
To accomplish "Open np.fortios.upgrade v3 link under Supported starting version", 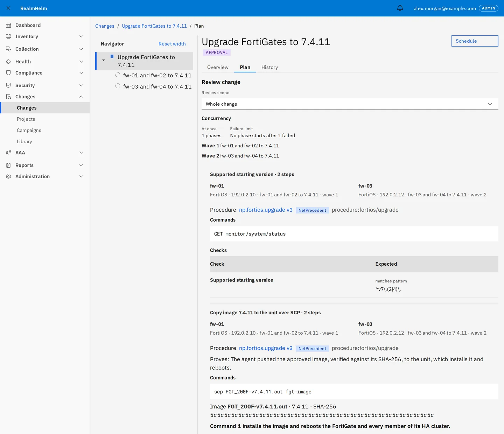I will coord(266,210).
